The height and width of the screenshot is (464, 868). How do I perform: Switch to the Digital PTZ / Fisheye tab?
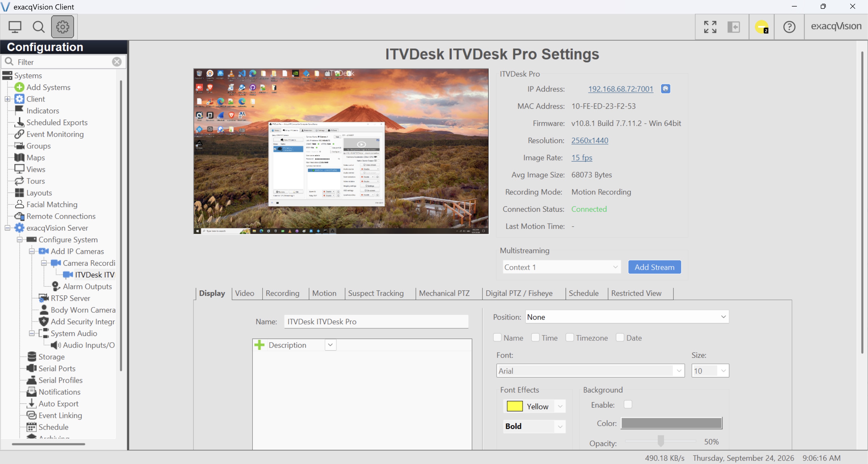519,293
